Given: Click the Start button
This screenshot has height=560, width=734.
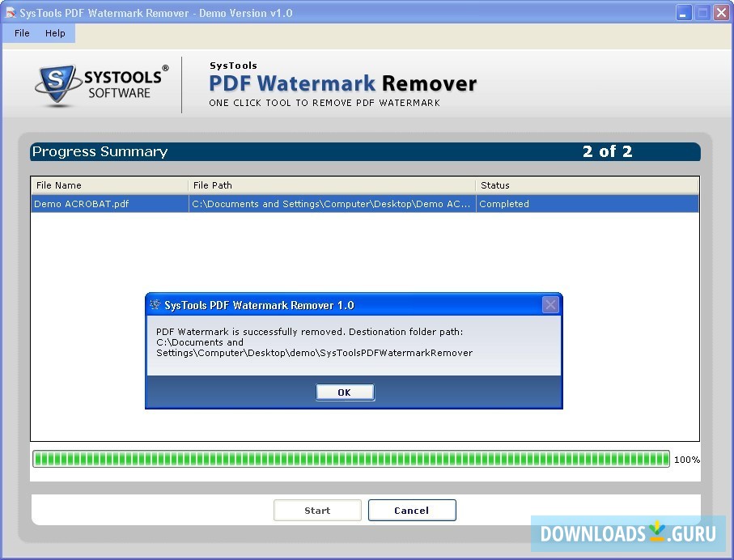Looking at the screenshot, I should pos(317,510).
